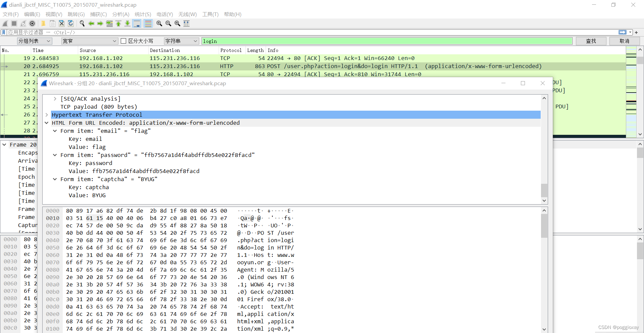
Task: Open the 捕获(C) menu
Action: pyautogui.click(x=98, y=14)
